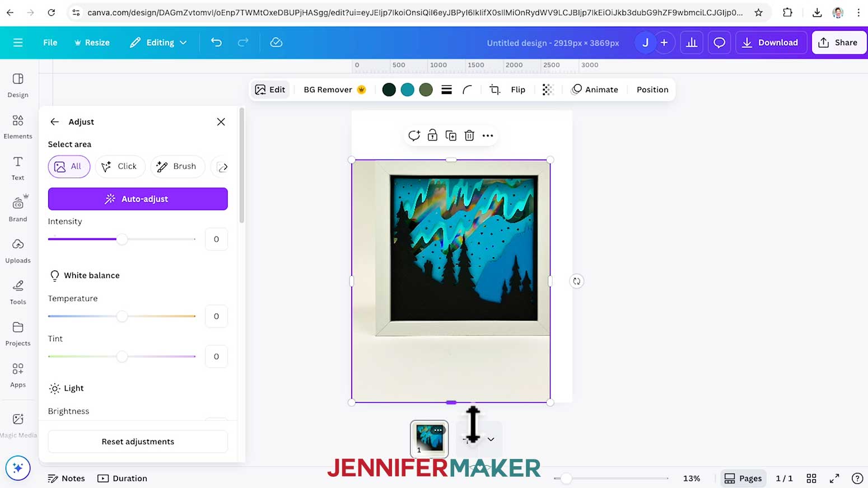Click the Temperature value field
Image resolution: width=868 pixels, height=488 pixels.
tap(216, 316)
